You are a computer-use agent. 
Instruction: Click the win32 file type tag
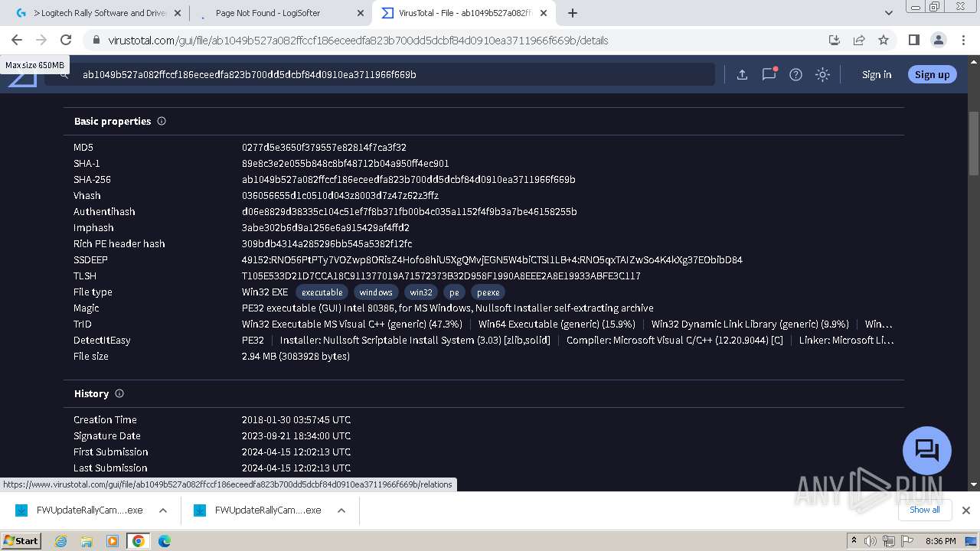(421, 292)
